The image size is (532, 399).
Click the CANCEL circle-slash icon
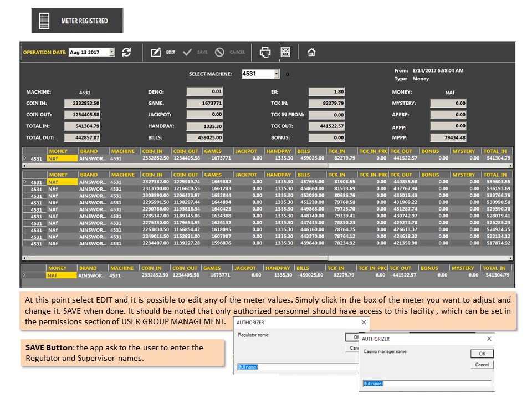click(x=219, y=52)
